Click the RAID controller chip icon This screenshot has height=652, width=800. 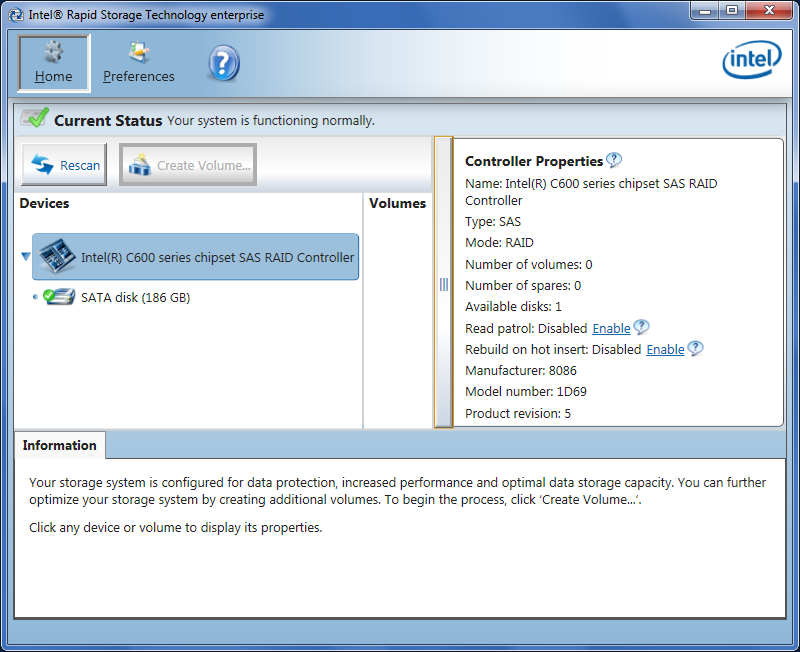tap(58, 256)
